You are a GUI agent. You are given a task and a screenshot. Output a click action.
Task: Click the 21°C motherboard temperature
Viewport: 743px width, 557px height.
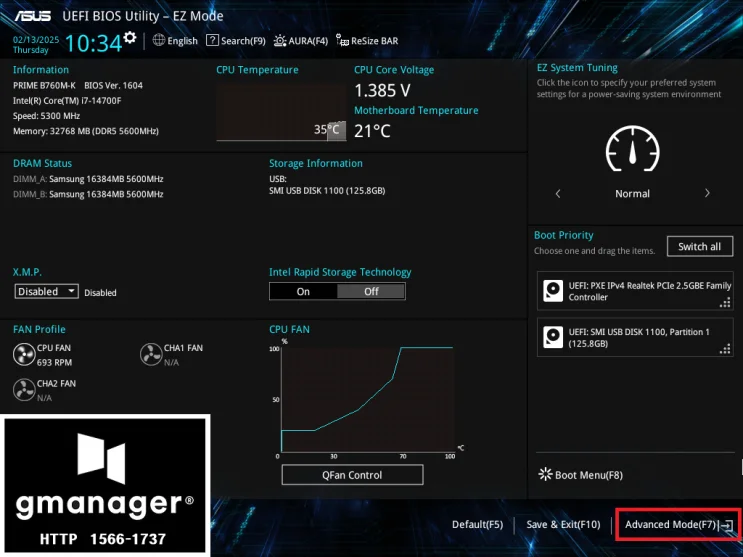coord(372,131)
